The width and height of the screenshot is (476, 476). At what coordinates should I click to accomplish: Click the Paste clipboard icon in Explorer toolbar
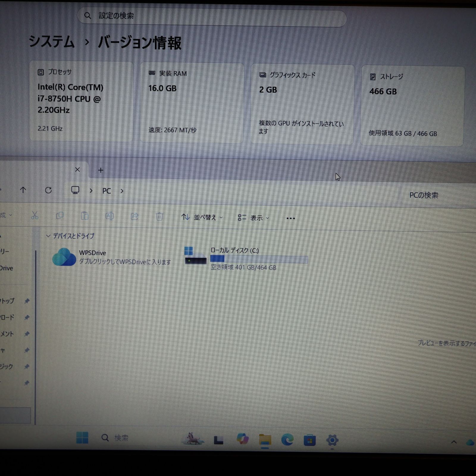coord(85,216)
